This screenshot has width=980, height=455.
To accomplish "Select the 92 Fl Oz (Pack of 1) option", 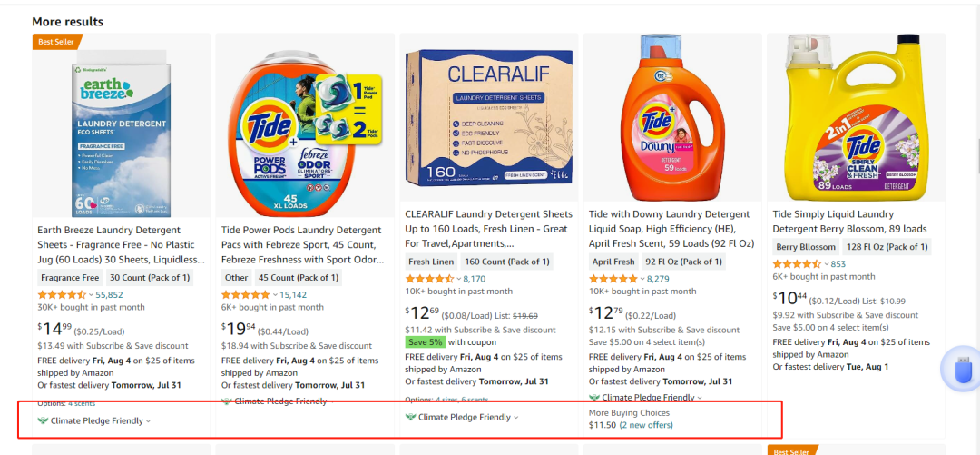I will click(x=684, y=262).
